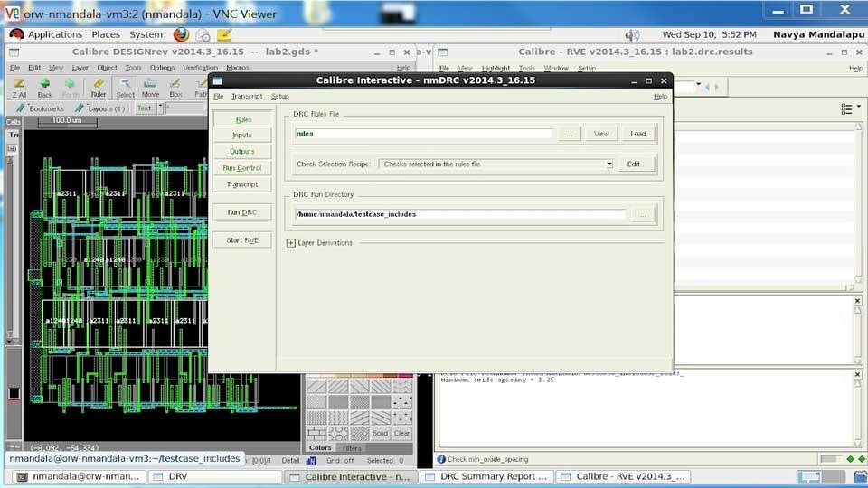Screen dimensions: 868x488
Task: Switch to DRC Summary Report in taskbar
Action: click(x=487, y=476)
